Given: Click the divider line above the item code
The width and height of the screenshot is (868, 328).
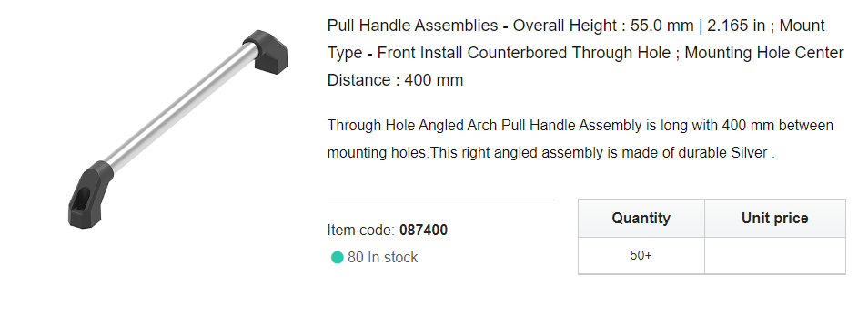Looking at the screenshot, I should [440, 200].
